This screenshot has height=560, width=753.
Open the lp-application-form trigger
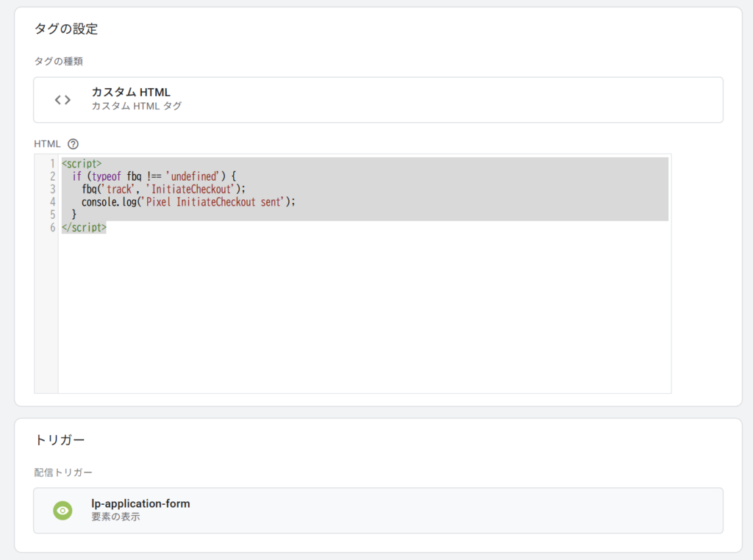click(378, 511)
